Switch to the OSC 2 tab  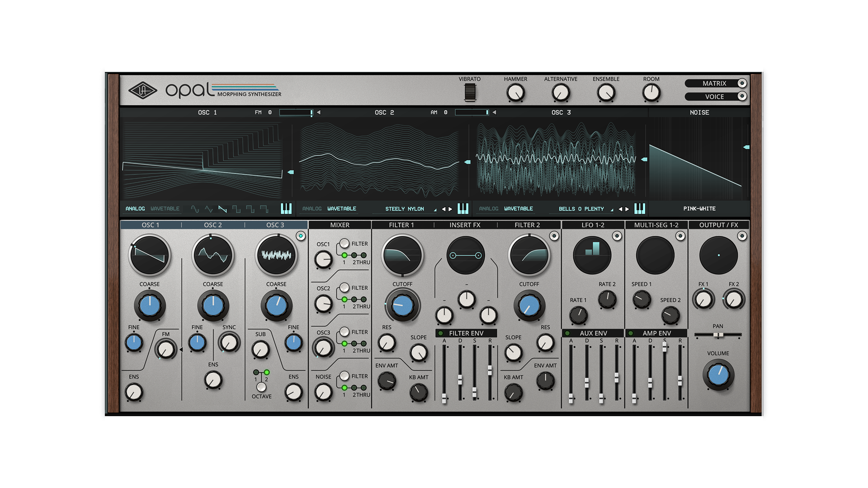tap(212, 225)
